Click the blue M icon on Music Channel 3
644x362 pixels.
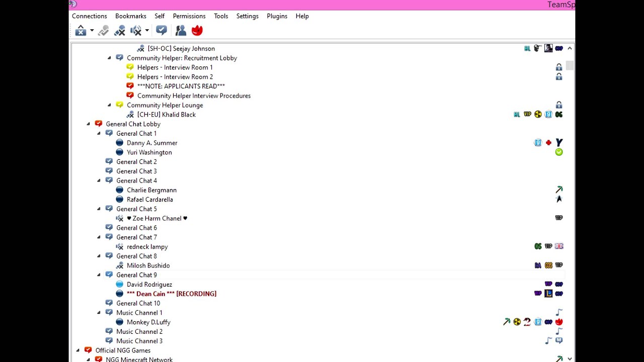559,341
